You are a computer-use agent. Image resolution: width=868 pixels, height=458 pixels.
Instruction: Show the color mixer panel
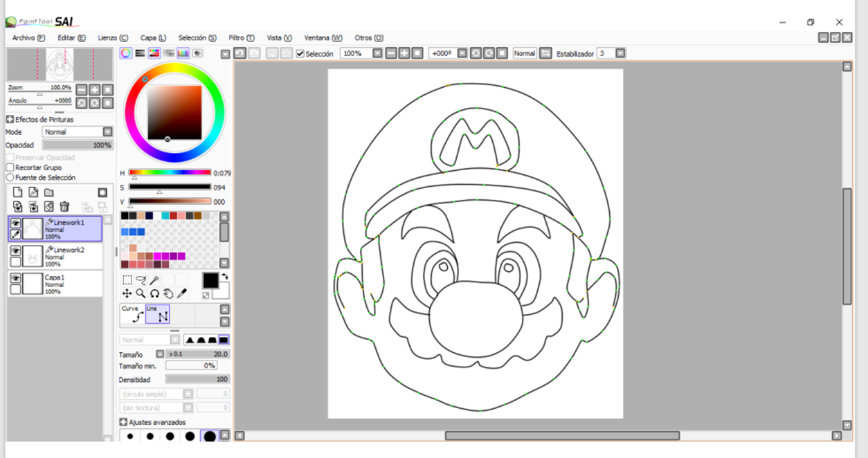[x=169, y=53]
